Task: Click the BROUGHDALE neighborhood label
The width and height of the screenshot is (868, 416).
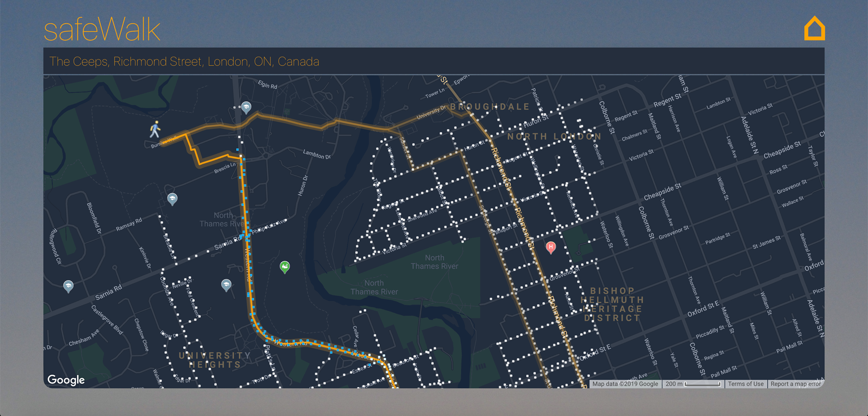Action: 490,107
